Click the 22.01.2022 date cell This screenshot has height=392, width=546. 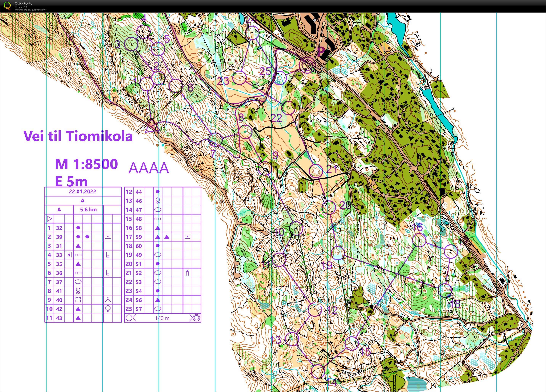[x=83, y=192]
